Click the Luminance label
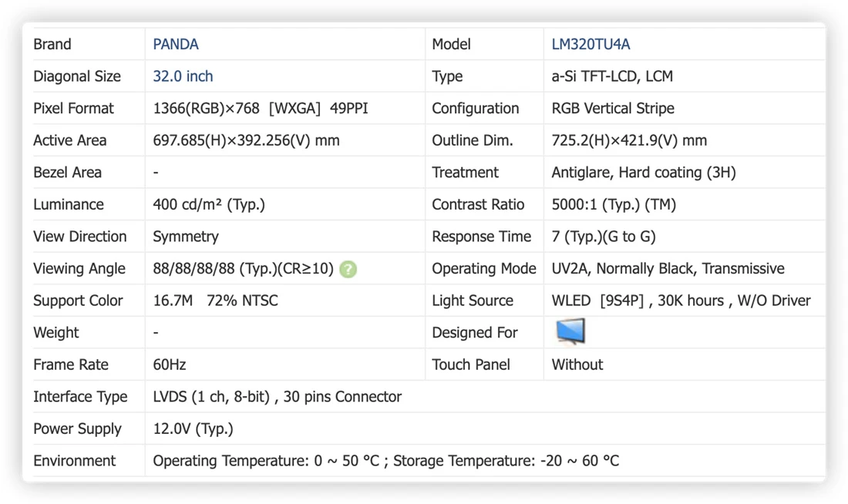The width and height of the screenshot is (848, 504). (x=68, y=204)
